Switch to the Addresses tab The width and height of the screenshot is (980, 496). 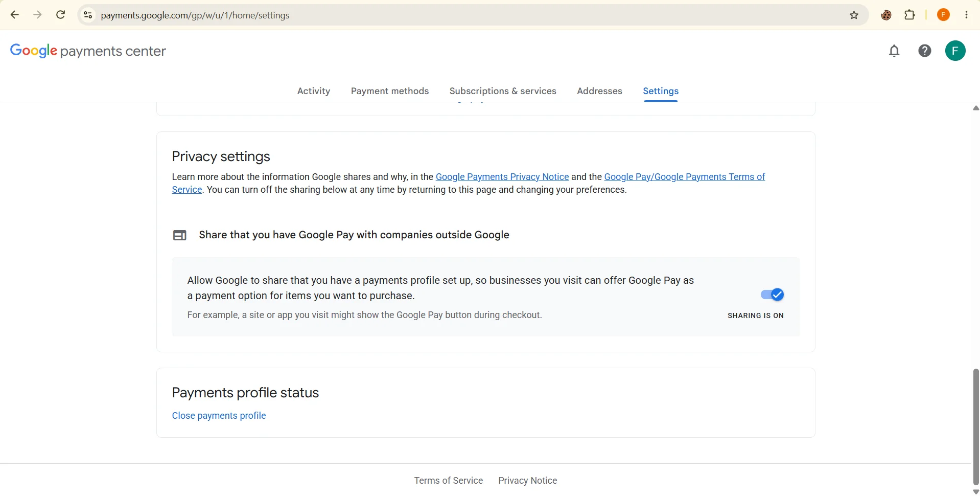click(599, 91)
